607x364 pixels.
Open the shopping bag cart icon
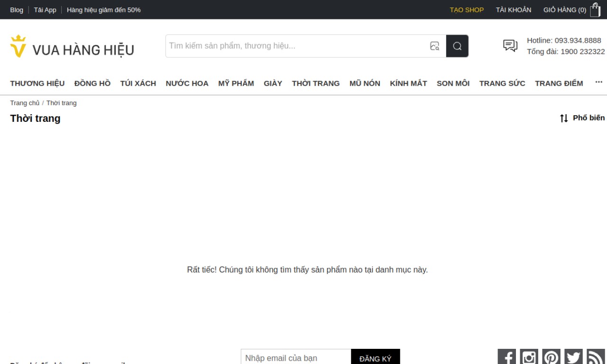tap(595, 9)
